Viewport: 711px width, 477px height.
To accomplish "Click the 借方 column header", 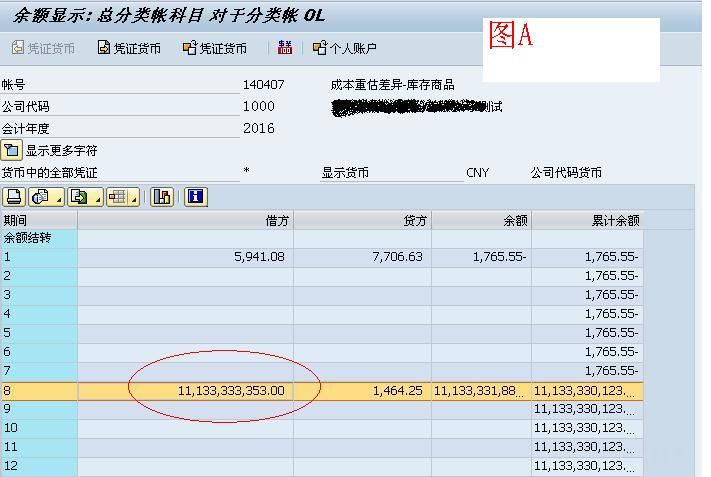I will tap(186, 220).
